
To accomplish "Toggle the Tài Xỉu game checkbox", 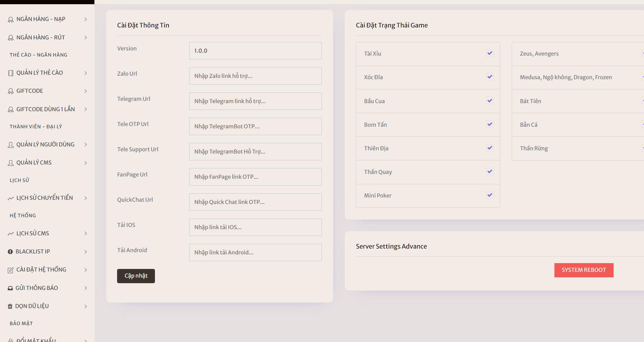I will [490, 53].
